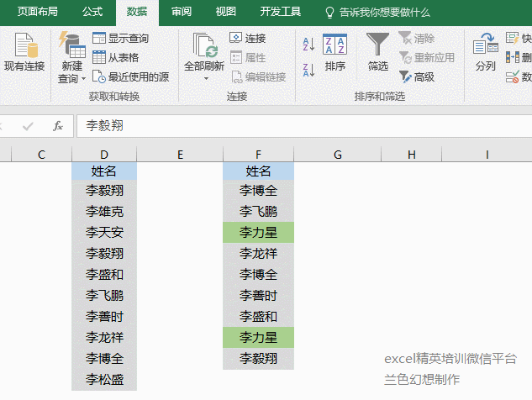Click the 连接 (Connections) button
The width and height of the screenshot is (532, 400).
click(x=248, y=39)
